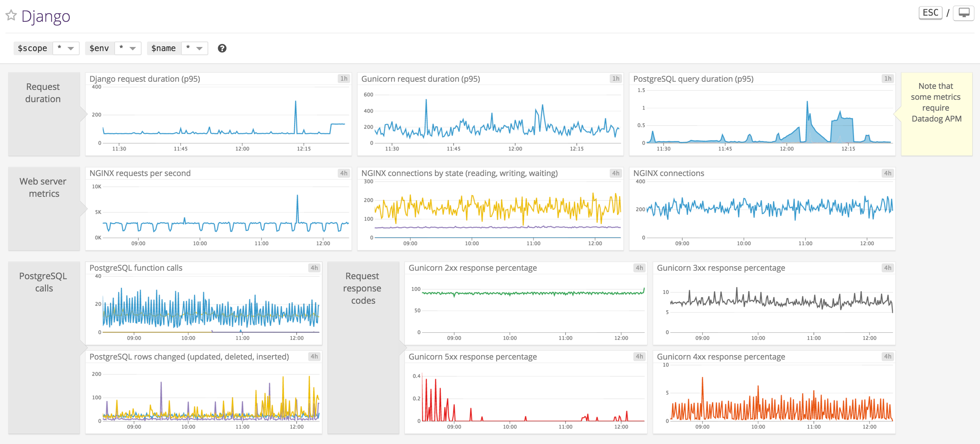Click the 4h badge on NGINX requests per second

(x=344, y=173)
